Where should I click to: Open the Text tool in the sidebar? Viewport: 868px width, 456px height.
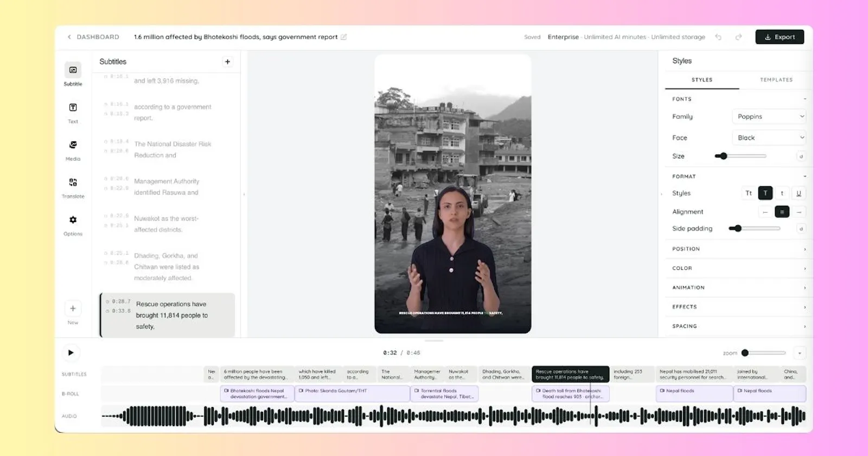pos(73,112)
